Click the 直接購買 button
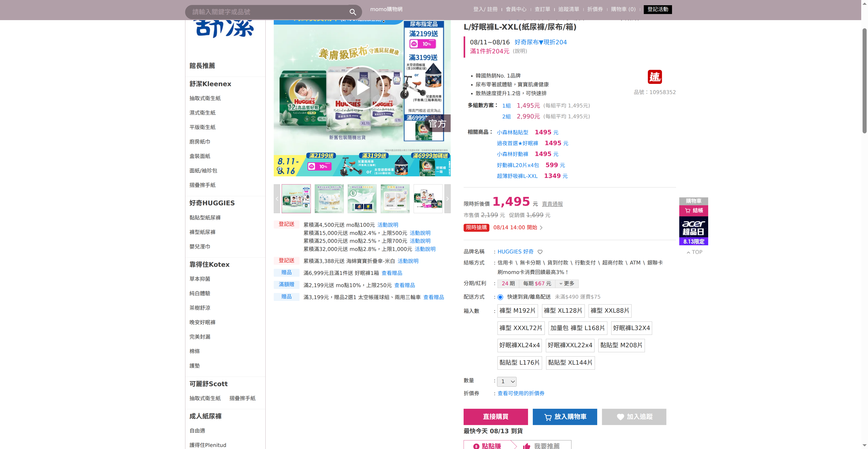 coord(496,417)
